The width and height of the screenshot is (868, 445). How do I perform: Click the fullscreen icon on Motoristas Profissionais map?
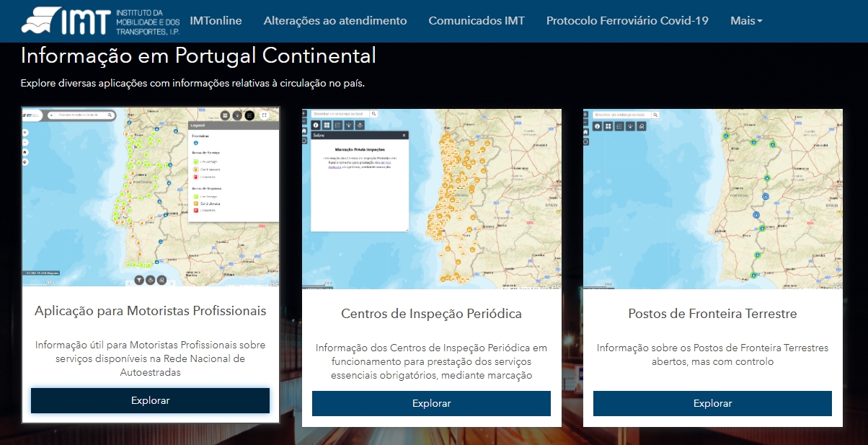(x=265, y=115)
